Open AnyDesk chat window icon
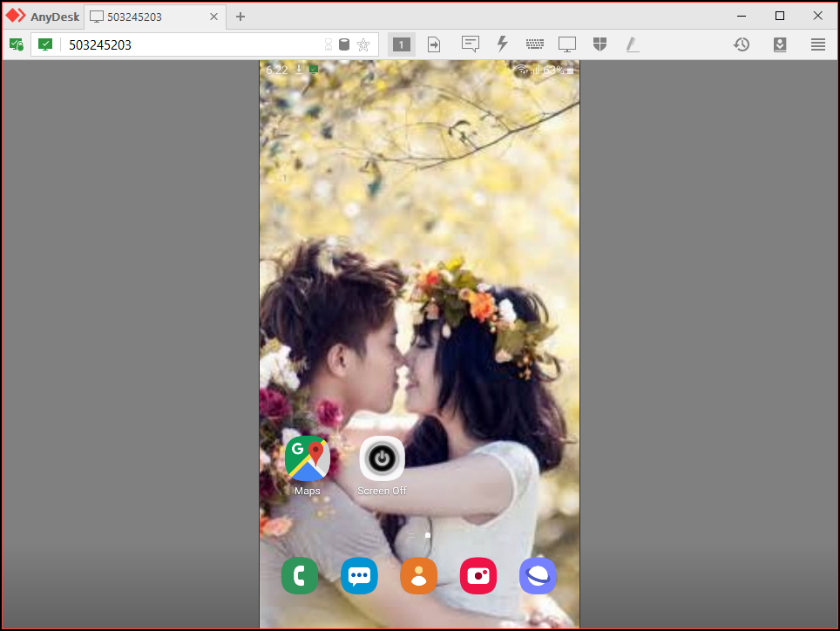Screen dimensions: 840x631 click(x=471, y=44)
